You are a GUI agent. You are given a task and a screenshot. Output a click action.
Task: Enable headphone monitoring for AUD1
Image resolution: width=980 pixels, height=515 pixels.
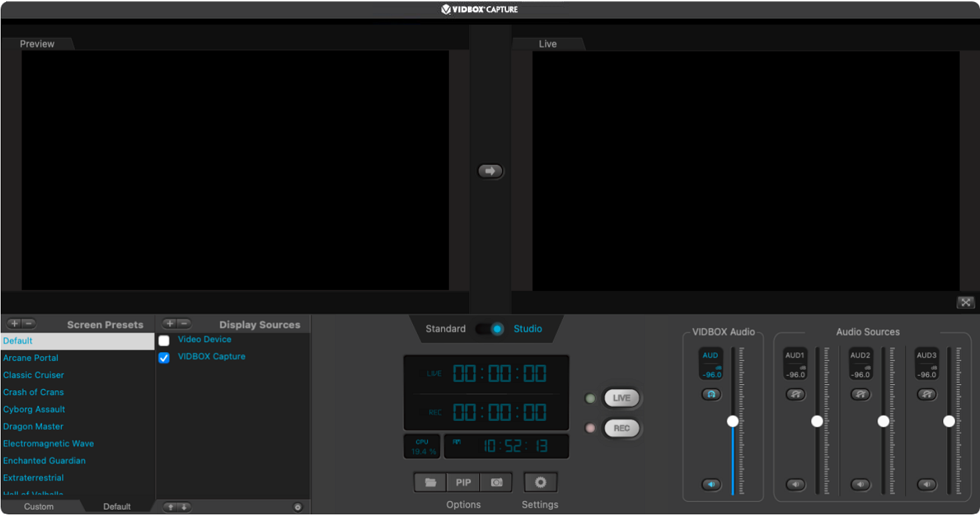(796, 394)
